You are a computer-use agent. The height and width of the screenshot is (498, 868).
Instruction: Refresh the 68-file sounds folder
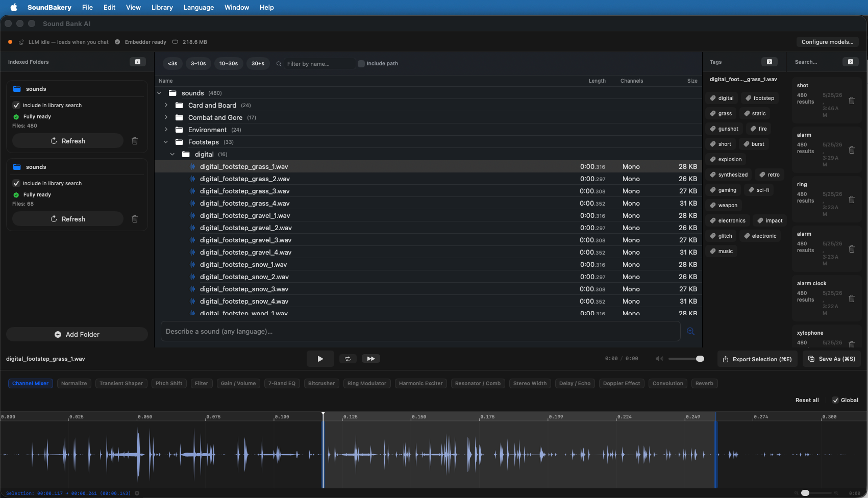(x=68, y=219)
